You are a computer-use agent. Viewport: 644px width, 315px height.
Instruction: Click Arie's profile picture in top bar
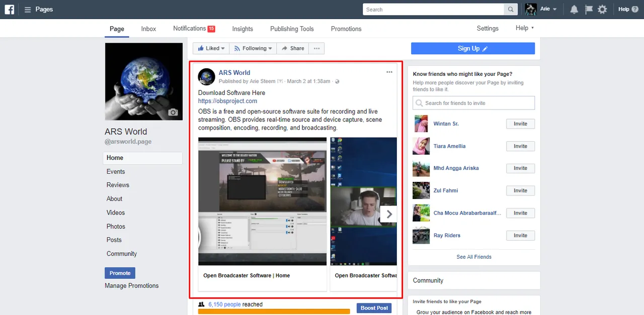point(531,9)
